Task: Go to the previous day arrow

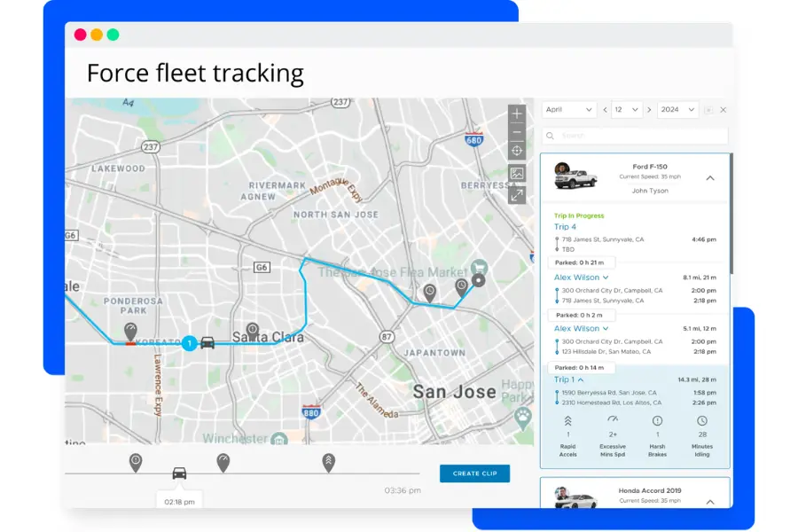Action: [x=605, y=110]
